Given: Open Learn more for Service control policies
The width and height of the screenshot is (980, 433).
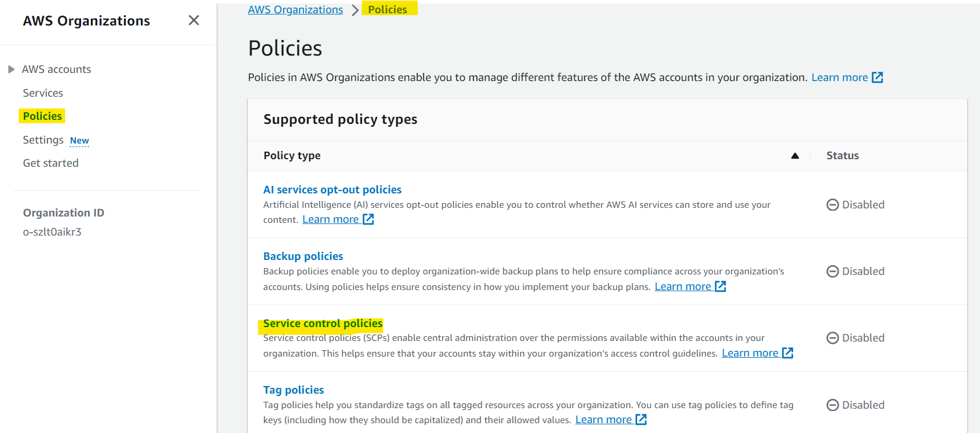Looking at the screenshot, I should tap(750, 353).
